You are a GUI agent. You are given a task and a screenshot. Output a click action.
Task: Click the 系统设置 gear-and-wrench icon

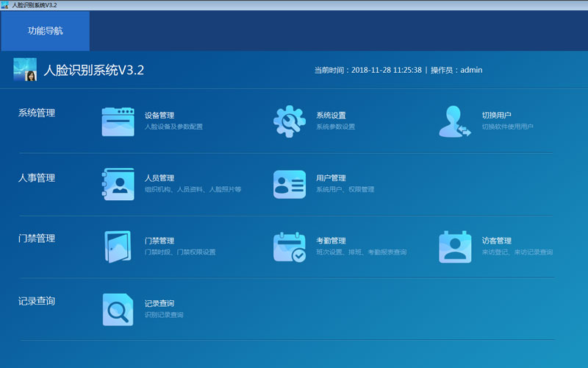pos(289,121)
